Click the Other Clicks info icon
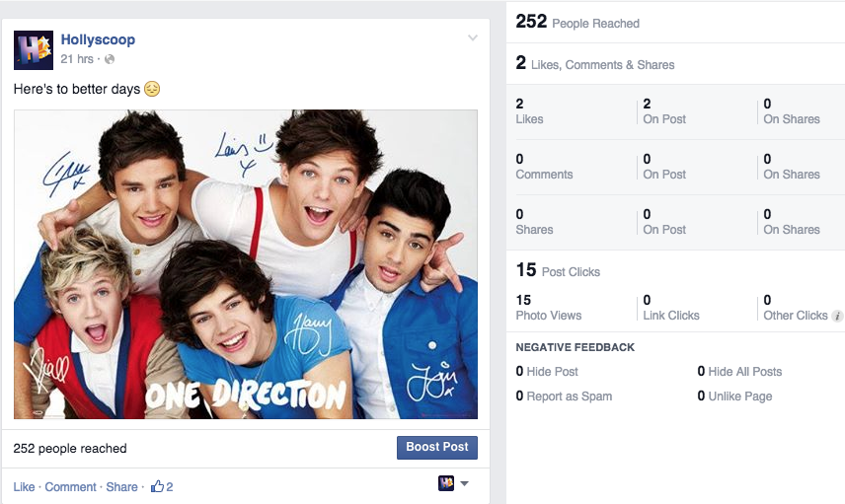 (x=837, y=316)
